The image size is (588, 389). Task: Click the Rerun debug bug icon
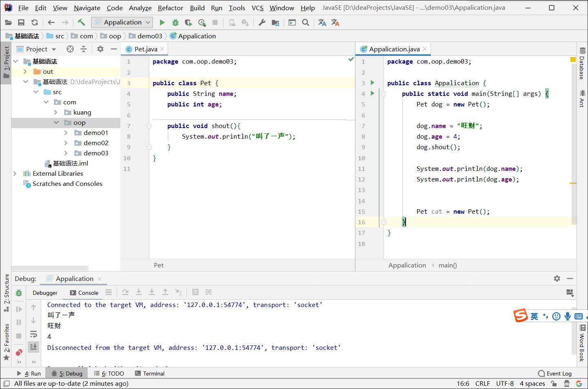pyautogui.click(x=19, y=293)
